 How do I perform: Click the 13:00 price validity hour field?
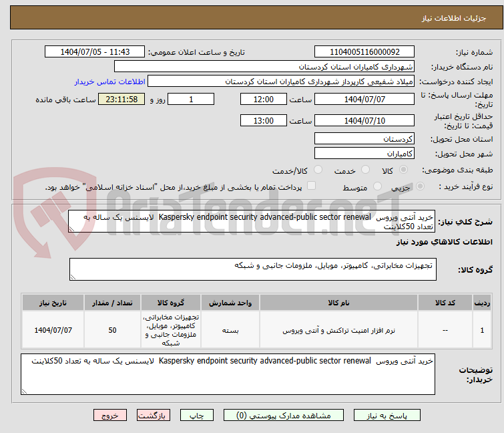tap(264, 121)
